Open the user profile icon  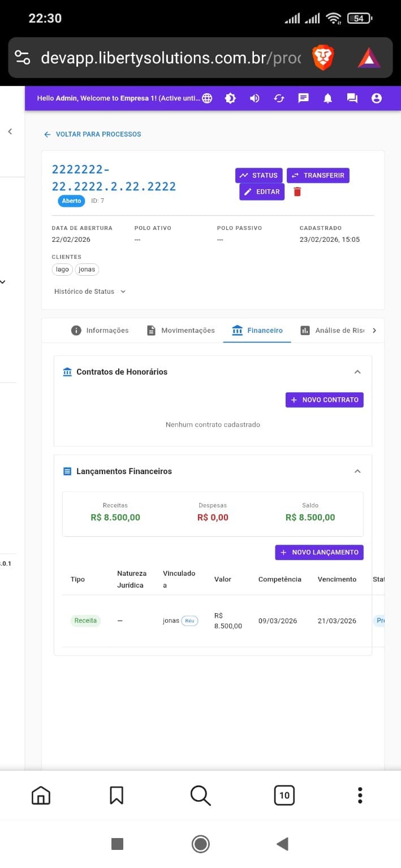point(377,98)
